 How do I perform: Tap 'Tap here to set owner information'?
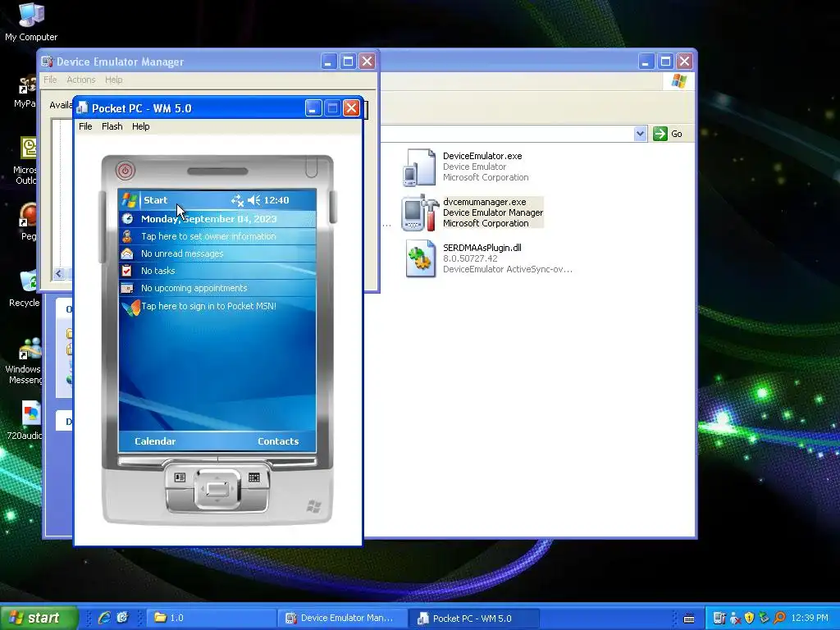click(x=208, y=236)
